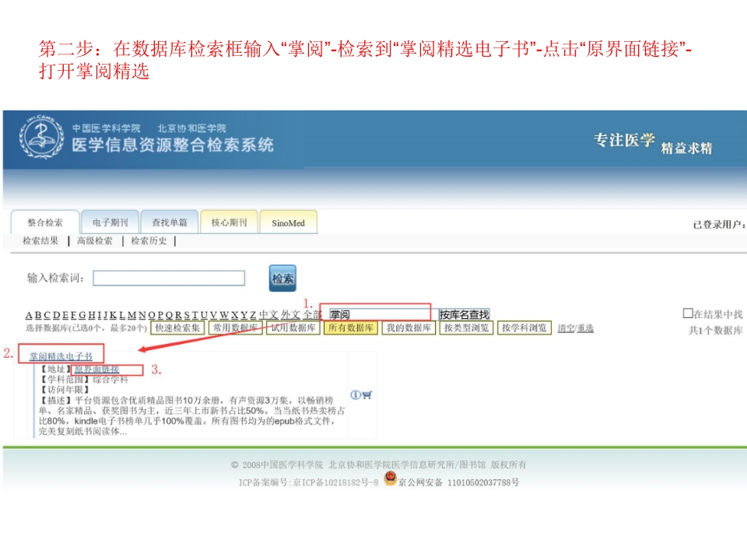Click the blue 检索 search button
This screenshot has width=747, height=560.
tap(282, 278)
